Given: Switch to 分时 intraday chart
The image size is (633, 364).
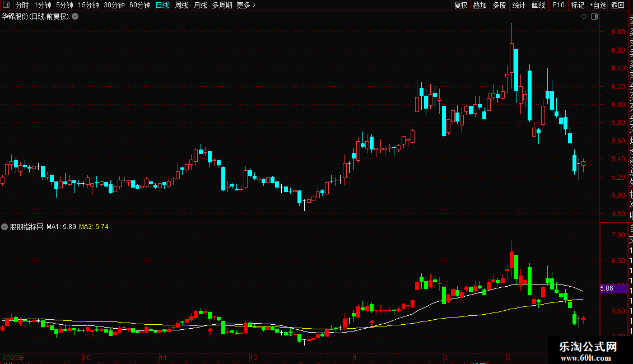Looking at the screenshot, I should pos(22,5).
